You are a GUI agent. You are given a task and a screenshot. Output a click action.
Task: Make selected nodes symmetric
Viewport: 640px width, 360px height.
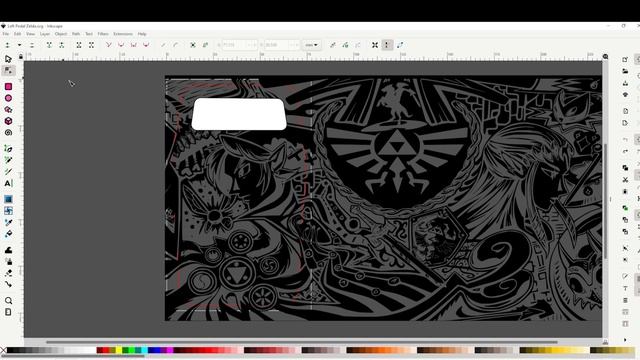(x=133, y=45)
